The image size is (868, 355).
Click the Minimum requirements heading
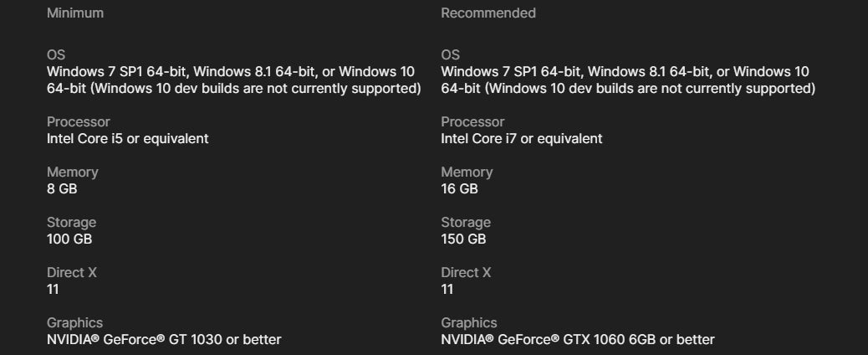tap(74, 13)
